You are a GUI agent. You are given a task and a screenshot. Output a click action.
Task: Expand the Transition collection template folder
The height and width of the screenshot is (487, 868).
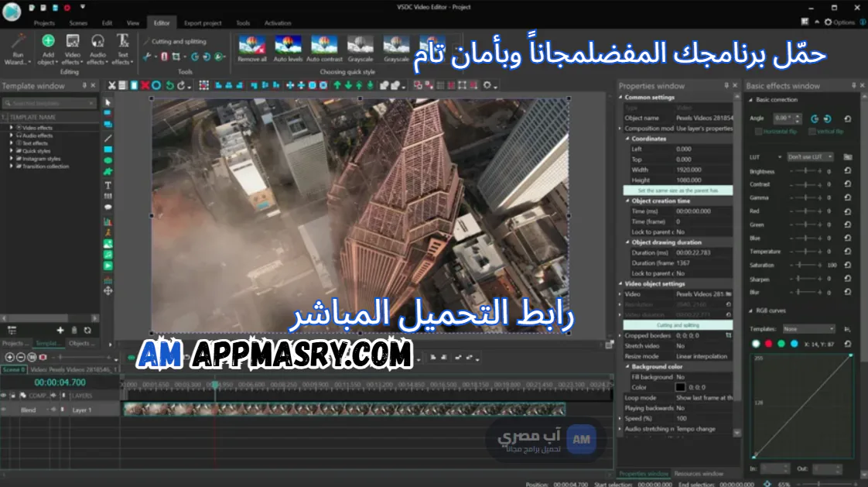(x=11, y=166)
